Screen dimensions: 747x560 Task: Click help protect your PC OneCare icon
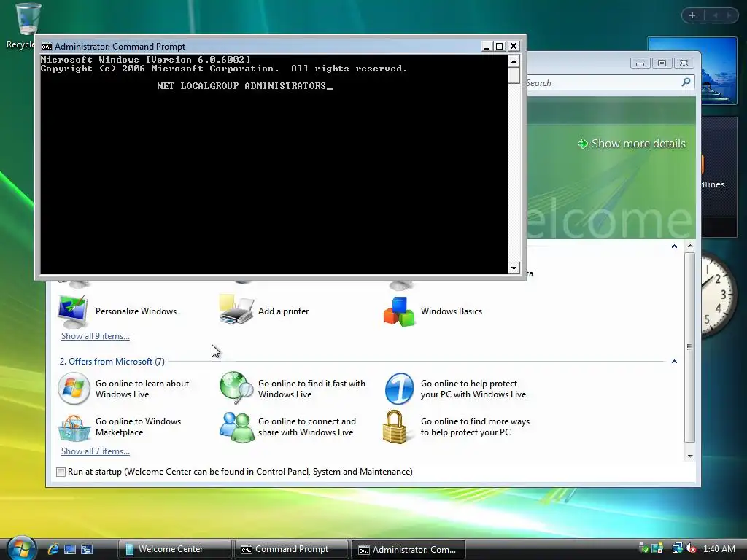[399, 389]
